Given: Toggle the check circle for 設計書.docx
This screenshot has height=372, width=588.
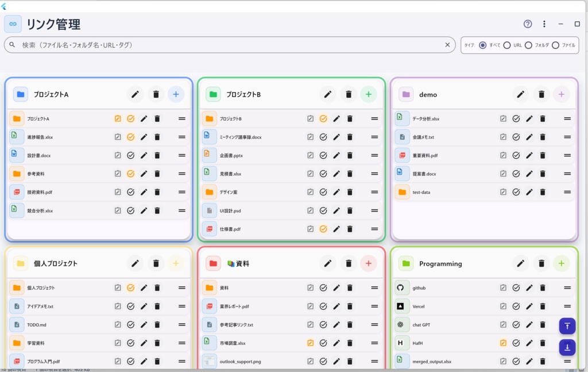Looking at the screenshot, I should coord(130,155).
